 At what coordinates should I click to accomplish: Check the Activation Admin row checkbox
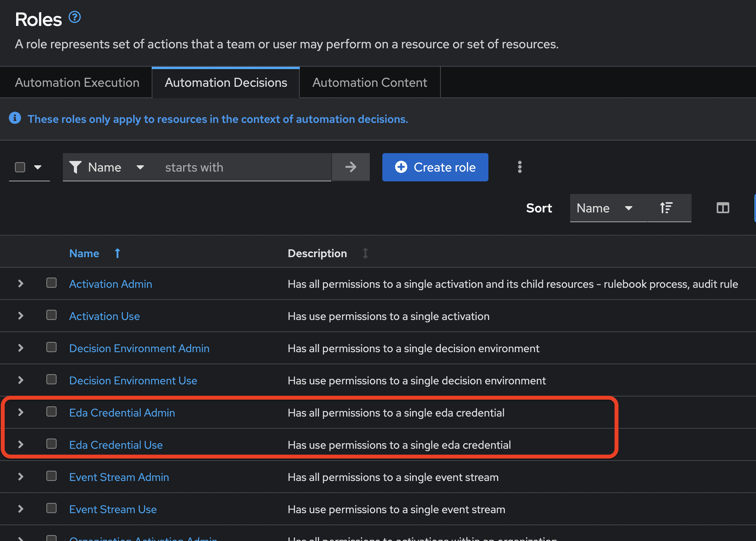[x=51, y=283]
